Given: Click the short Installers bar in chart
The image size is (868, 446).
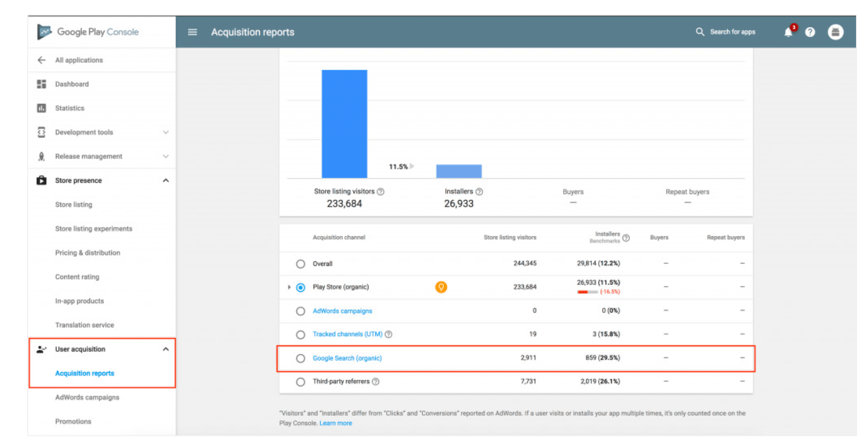Looking at the screenshot, I should [x=459, y=171].
